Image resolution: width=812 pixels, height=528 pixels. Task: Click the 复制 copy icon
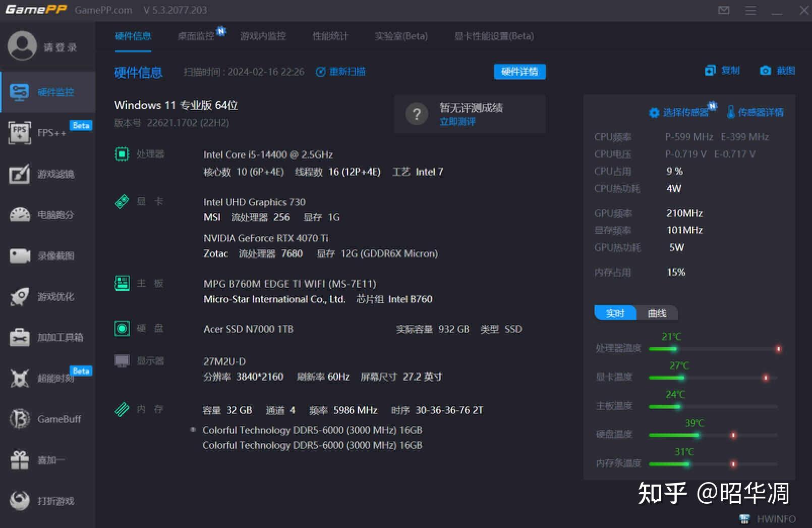pyautogui.click(x=710, y=71)
